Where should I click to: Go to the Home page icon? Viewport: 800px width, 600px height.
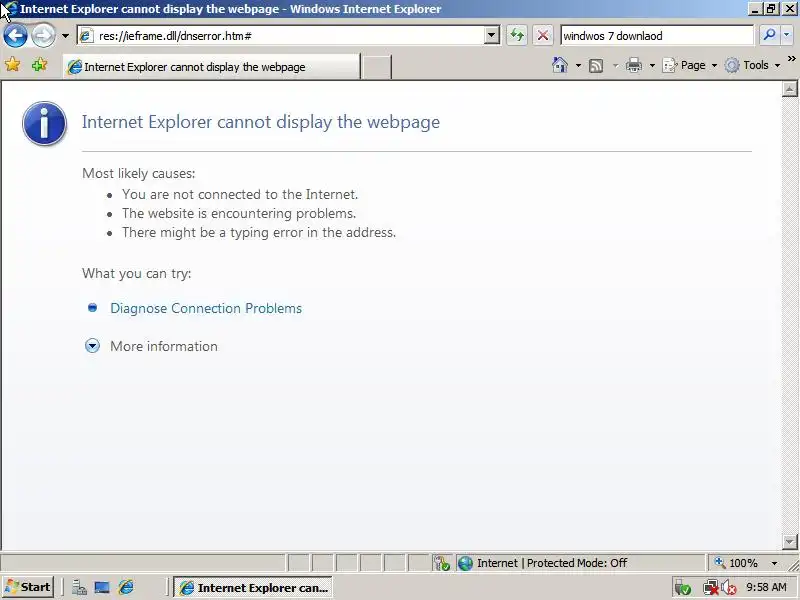click(560, 65)
